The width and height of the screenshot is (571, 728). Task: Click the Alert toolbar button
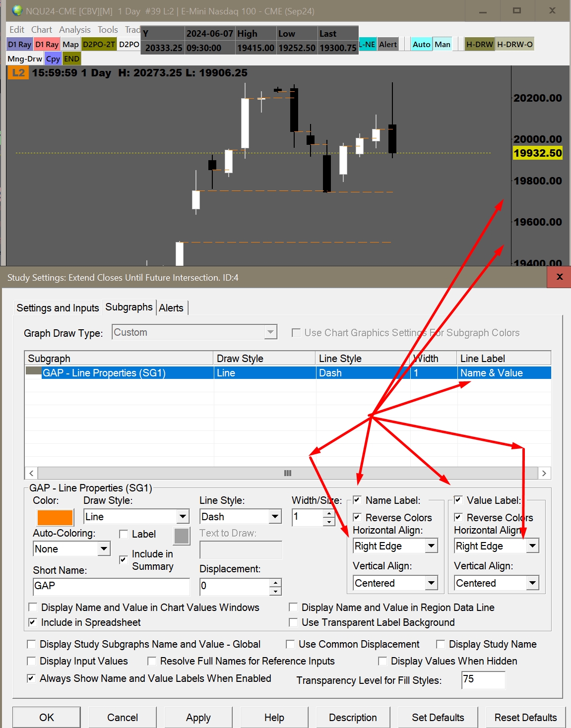(x=388, y=45)
